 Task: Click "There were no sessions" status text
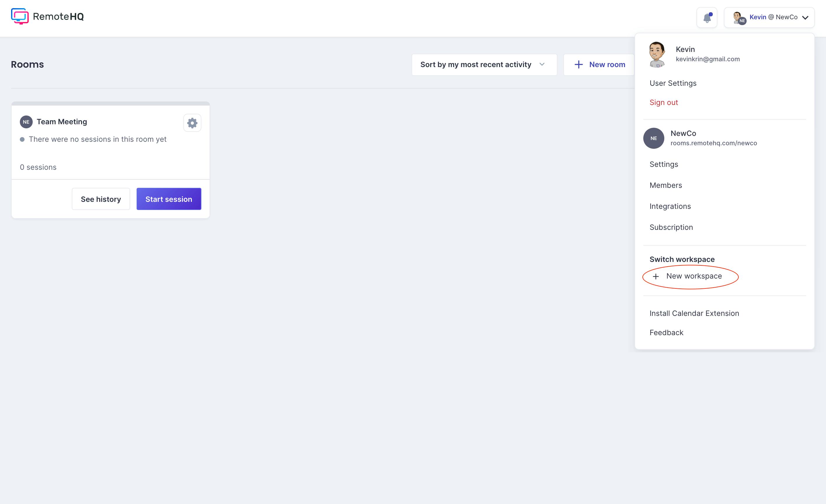[x=97, y=139]
